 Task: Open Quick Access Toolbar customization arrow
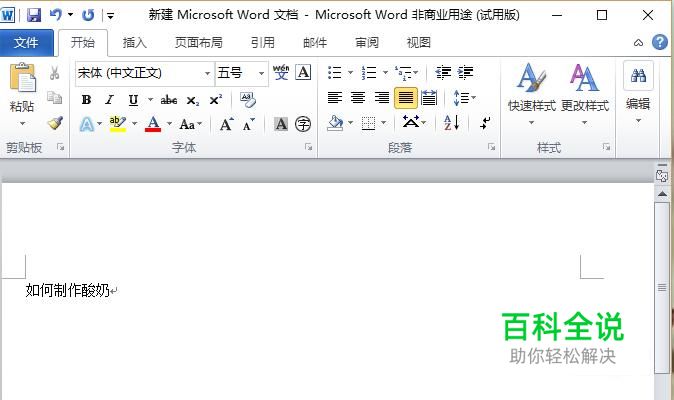110,16
